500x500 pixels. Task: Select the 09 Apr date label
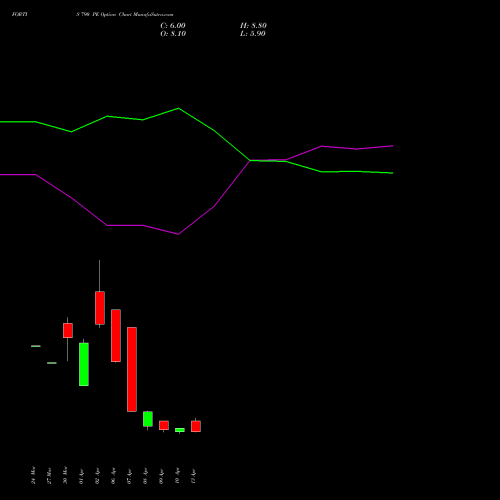click(161, 476)
